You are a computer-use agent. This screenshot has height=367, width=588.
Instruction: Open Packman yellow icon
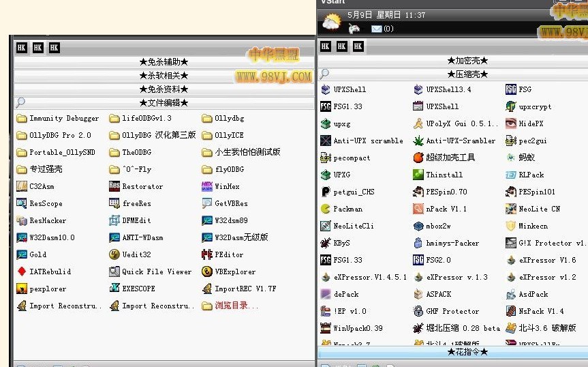point(326,209)
